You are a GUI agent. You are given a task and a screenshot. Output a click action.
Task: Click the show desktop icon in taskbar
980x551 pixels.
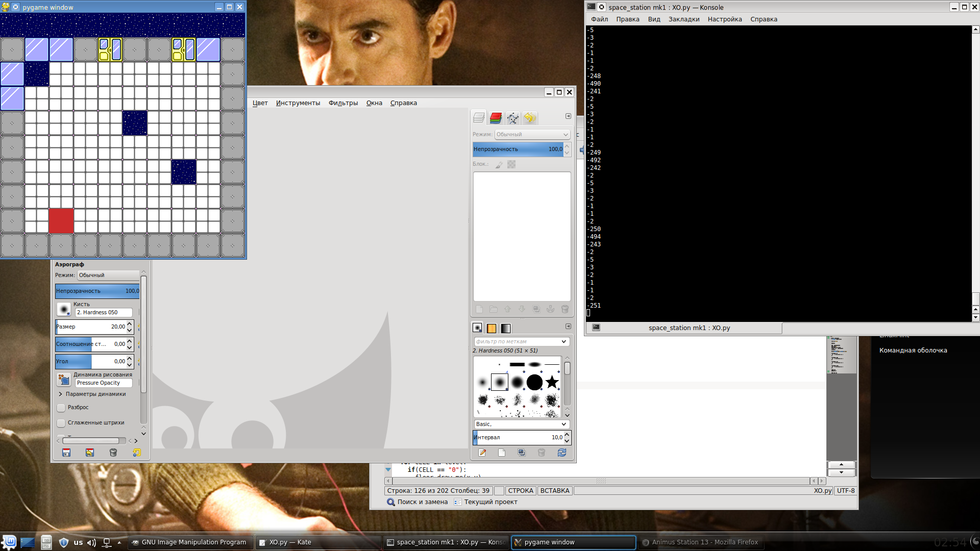28,542
